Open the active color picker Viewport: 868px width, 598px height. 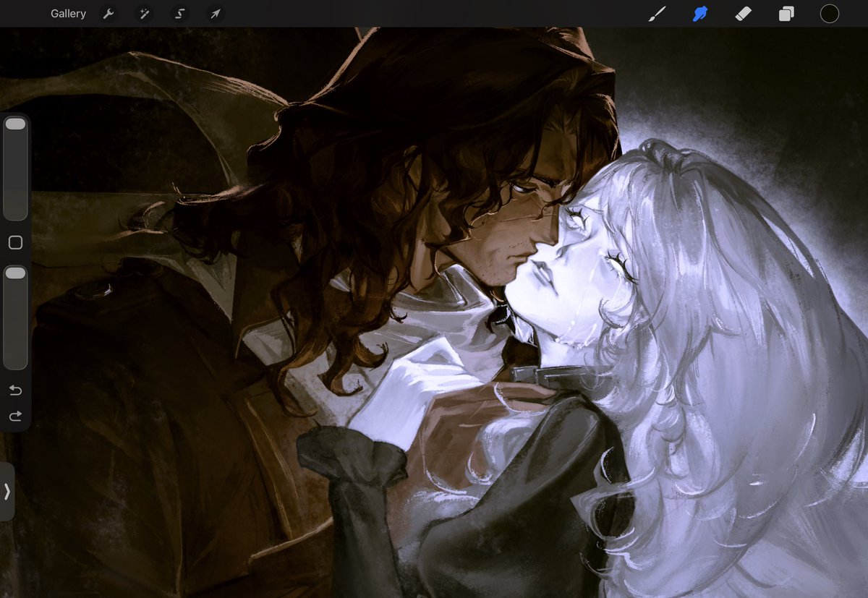coord(829,14)
